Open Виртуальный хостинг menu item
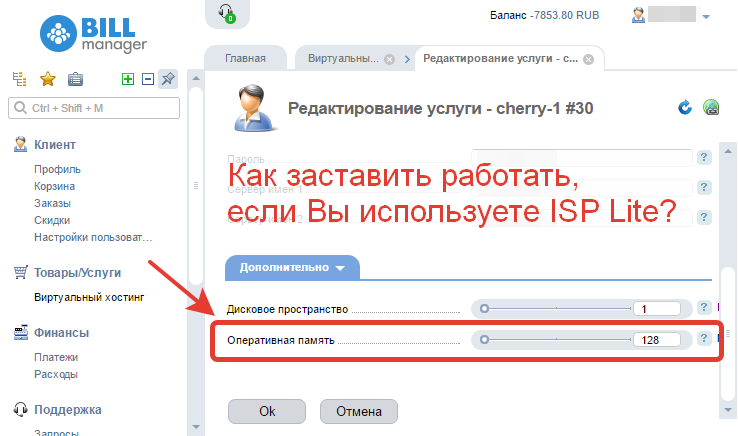The height and width of the screenshot is (436, 738). 89,297
